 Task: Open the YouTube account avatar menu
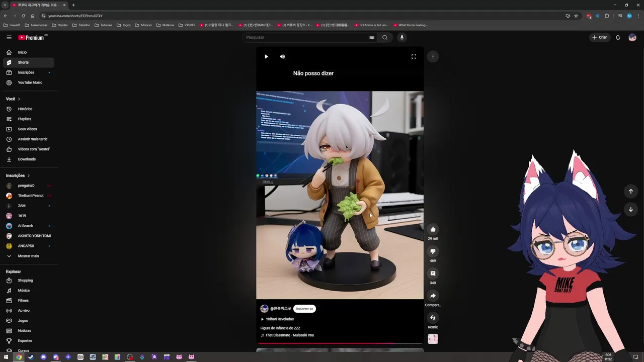[632, 37]
